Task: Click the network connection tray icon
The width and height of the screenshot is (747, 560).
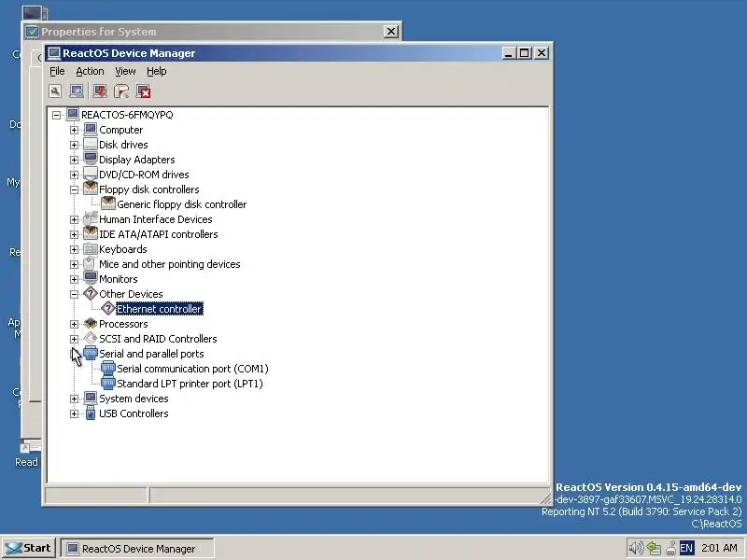Action: tap(654, 548)
